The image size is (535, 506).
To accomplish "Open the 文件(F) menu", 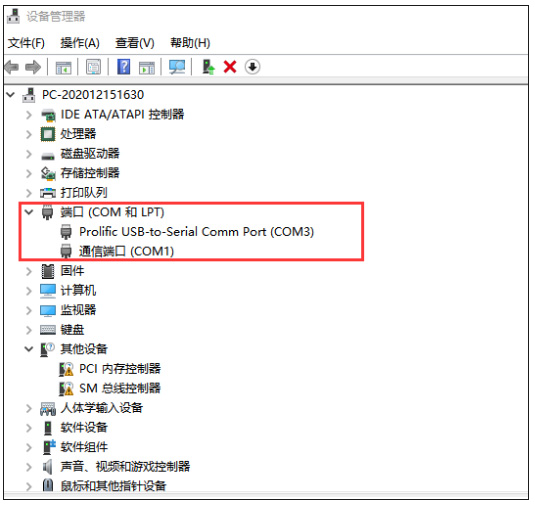I will click(26, 43).
